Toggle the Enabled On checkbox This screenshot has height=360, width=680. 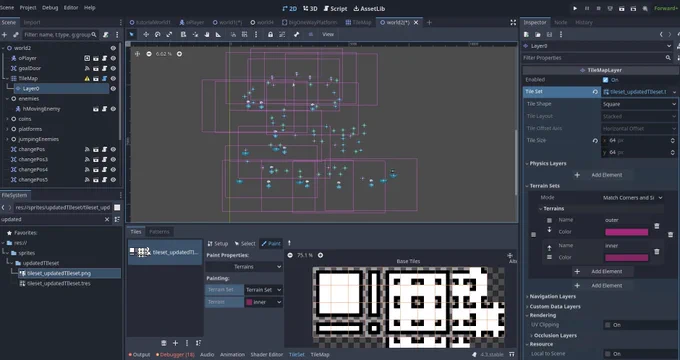point(605,80)
